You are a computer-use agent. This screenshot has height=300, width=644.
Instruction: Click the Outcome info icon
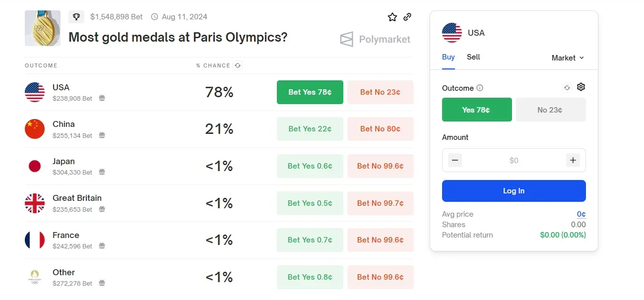(x=480, y=88)
